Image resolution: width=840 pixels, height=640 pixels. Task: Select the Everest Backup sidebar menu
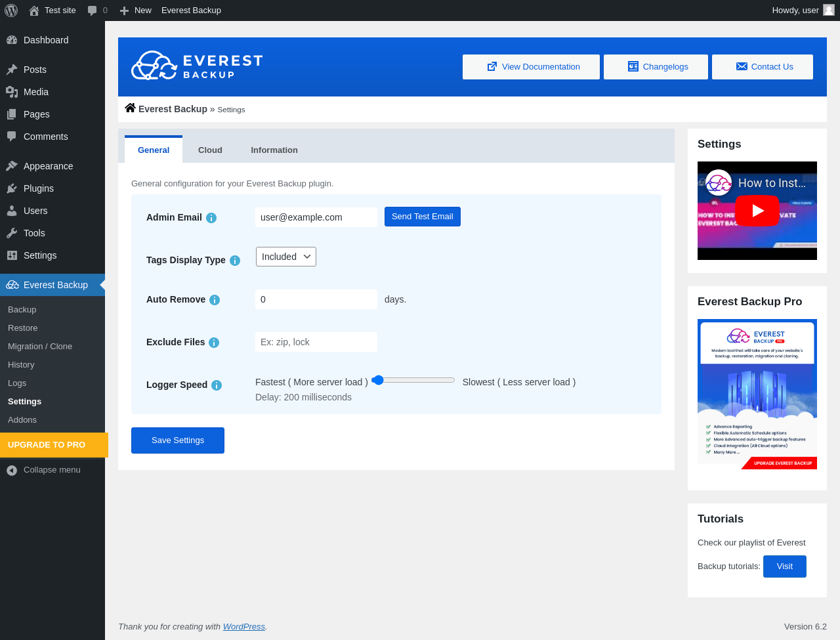coord(52,285)
